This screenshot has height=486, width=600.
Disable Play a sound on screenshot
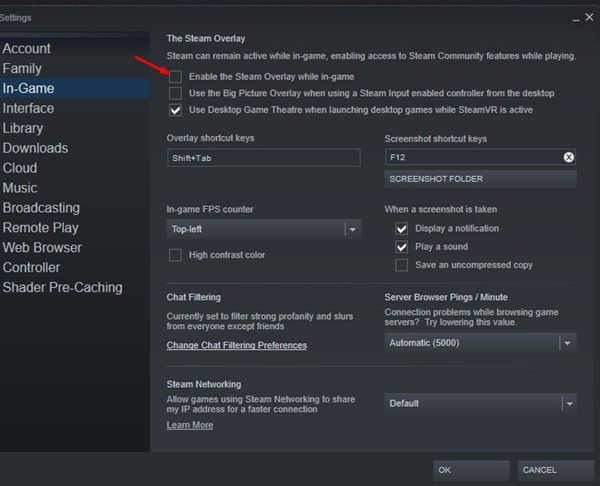(x=401, y=247)
